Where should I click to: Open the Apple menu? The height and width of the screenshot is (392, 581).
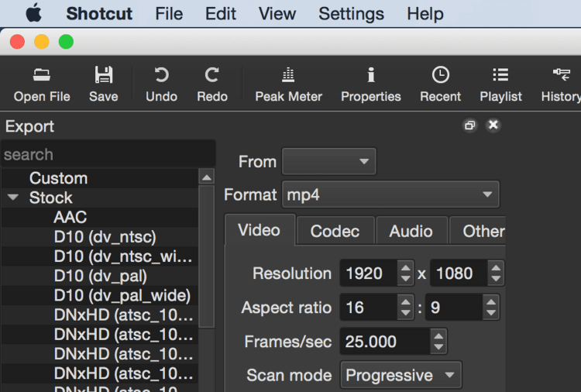[34, 14]
